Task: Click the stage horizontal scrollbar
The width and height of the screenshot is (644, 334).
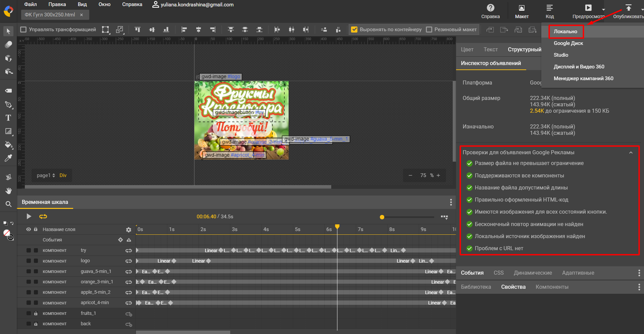Action: (x=178, y=187)
